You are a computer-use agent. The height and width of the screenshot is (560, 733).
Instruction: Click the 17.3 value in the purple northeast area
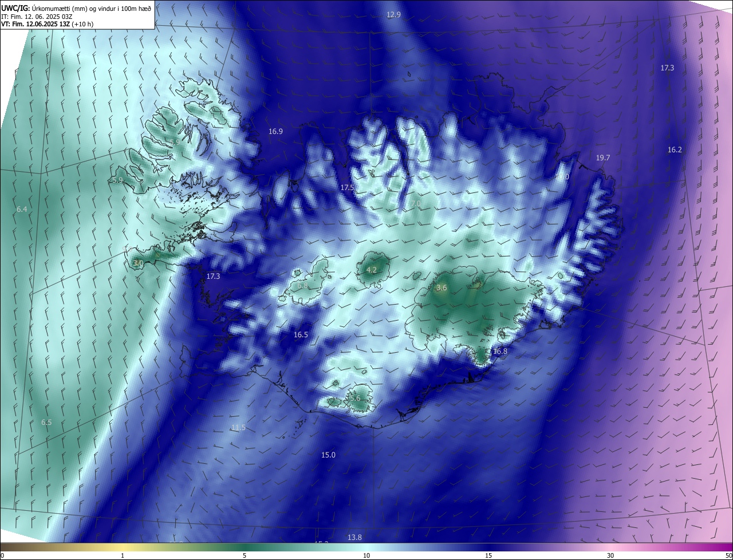click(x=667, y=68)
